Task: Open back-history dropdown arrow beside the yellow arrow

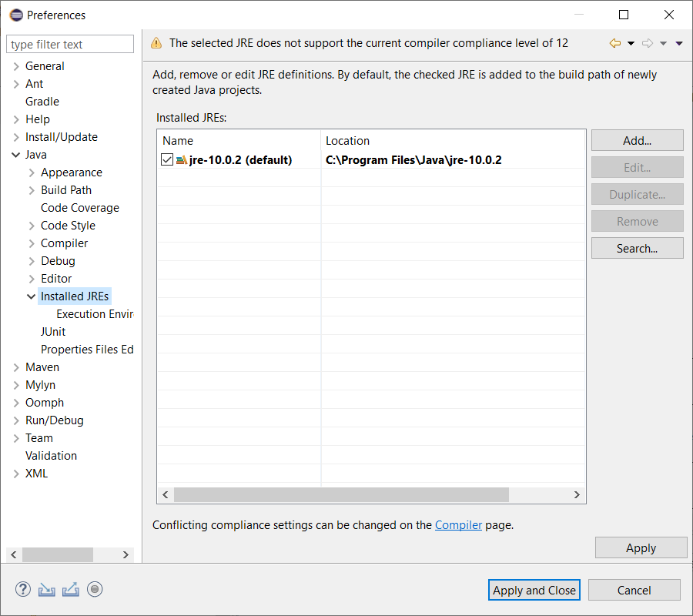Action: pos(631,44)
